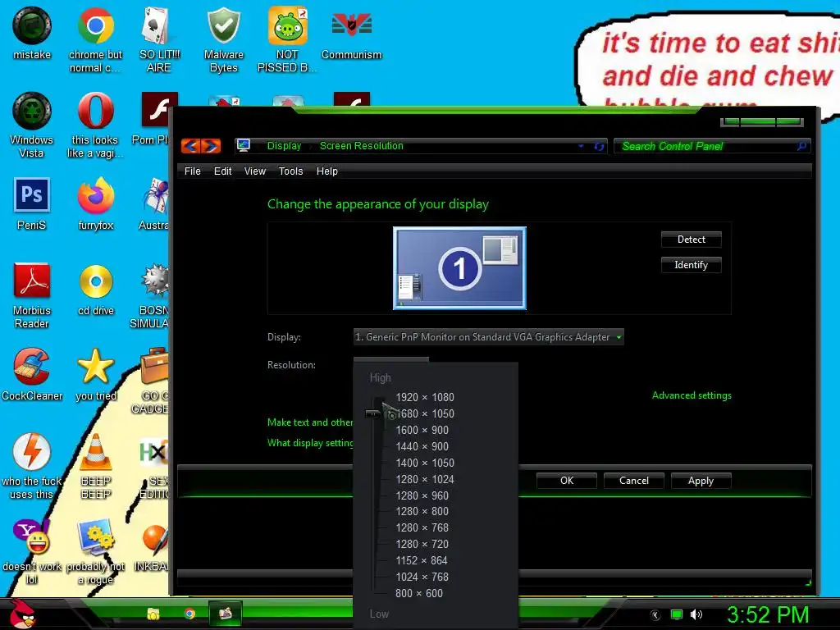This screenshot has width=840, height=630.
Task: Click the 'Make text and other' link
Action: 310,422
